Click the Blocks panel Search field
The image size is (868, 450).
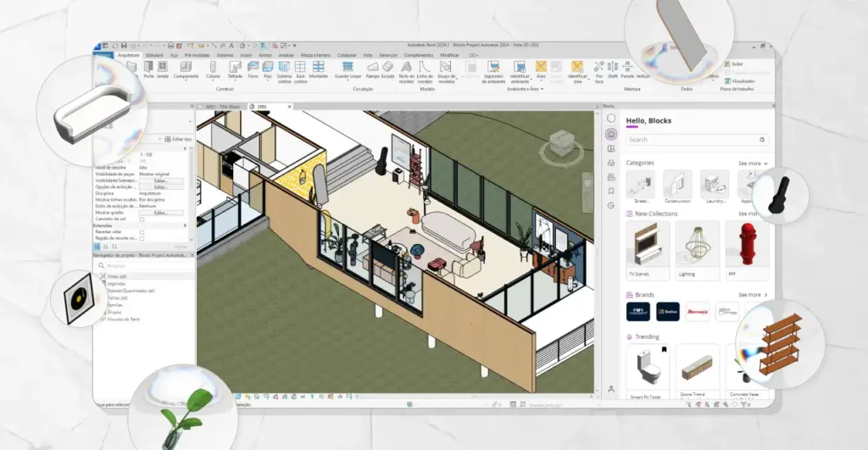(698, 140)
